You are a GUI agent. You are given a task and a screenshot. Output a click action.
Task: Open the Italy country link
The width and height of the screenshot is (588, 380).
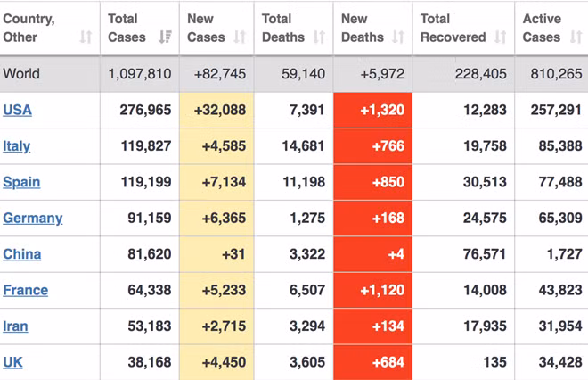point(17,146)
